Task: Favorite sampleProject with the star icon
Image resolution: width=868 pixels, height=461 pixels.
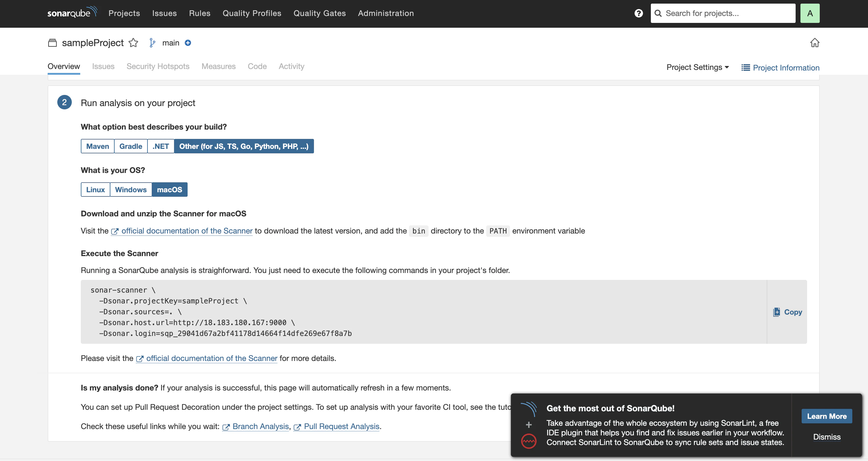Action: point(133,43)
